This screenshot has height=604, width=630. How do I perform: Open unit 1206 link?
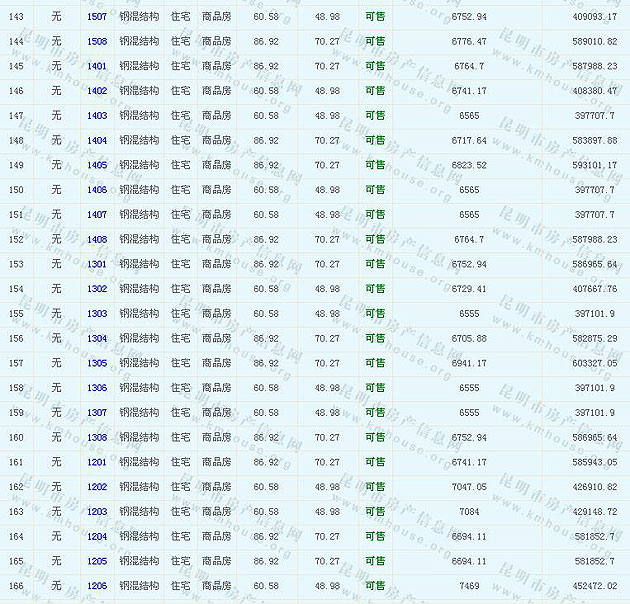point(97,586)
